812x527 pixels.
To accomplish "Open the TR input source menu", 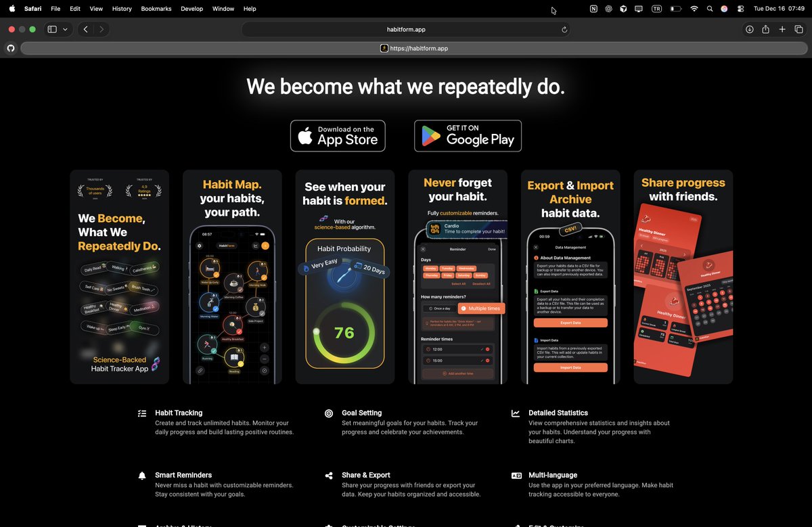I will click(656, 9).
